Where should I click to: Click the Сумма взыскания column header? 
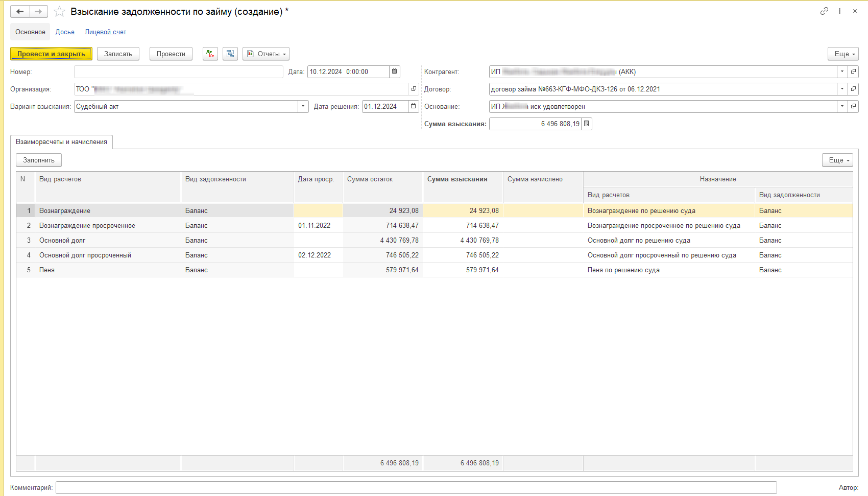tap(463, 187)
